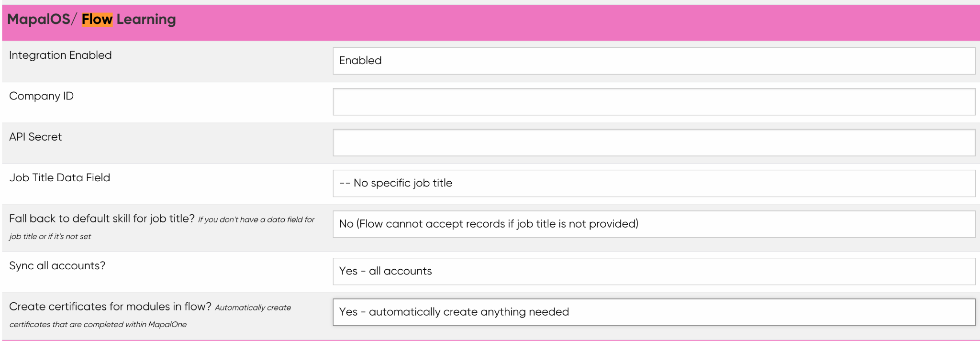Click the italic job title data field hint
The image size is (980, 341).
[162, 228]
